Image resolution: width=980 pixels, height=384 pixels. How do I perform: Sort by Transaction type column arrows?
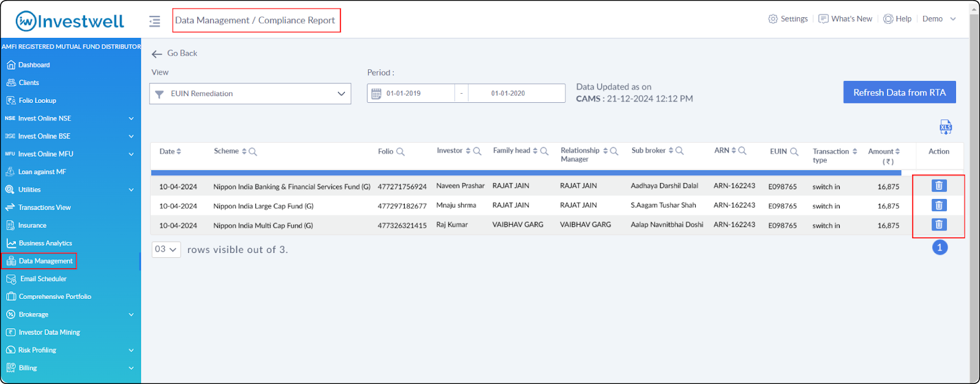854,151
